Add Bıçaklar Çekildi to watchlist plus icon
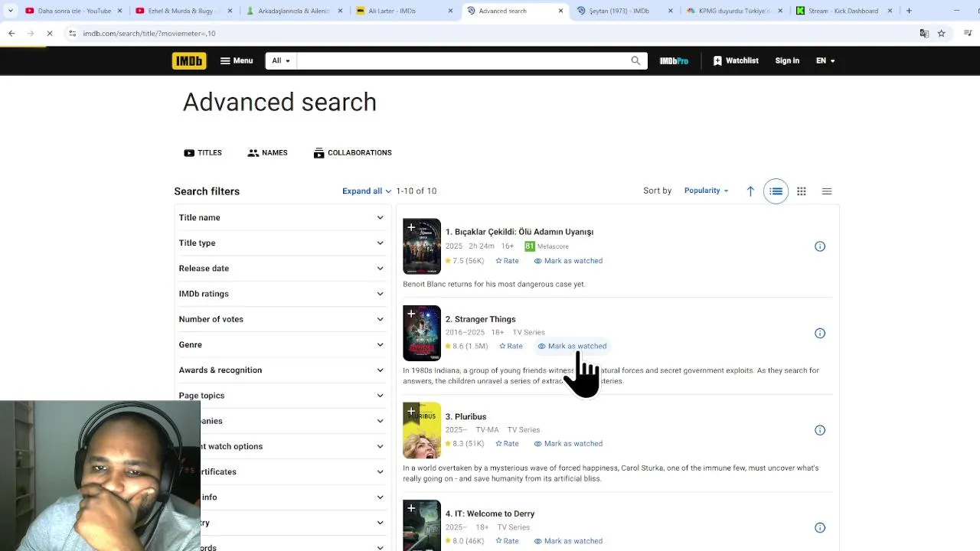The height and width of the screenshot is (551, 980). (411, 228)
